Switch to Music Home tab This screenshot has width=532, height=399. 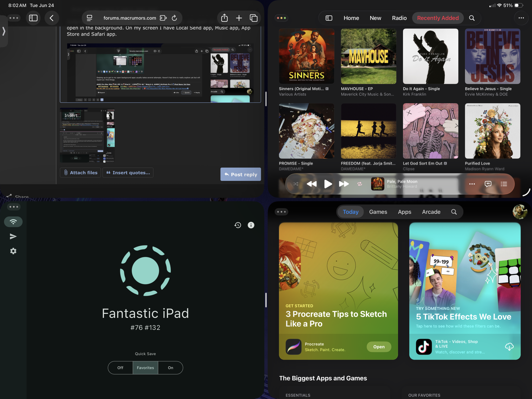tap(351, 18)
